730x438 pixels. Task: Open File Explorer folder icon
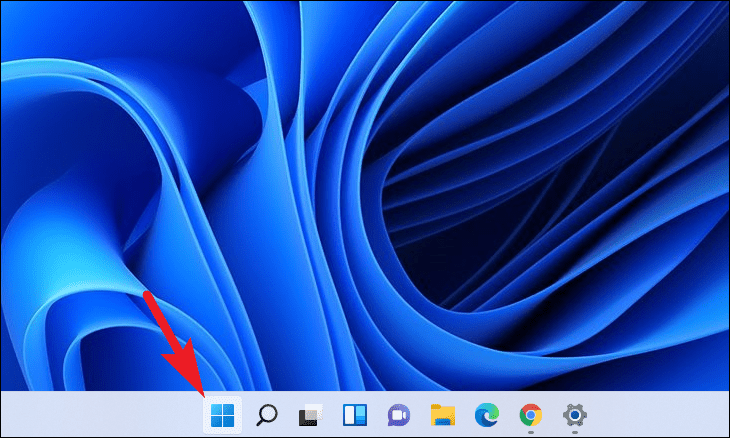443,415
